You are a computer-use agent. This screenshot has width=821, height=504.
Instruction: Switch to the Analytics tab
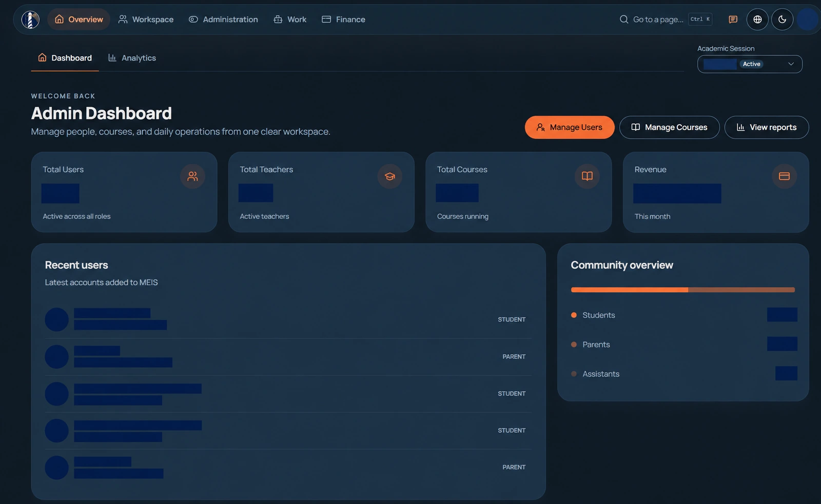point(132,58)
